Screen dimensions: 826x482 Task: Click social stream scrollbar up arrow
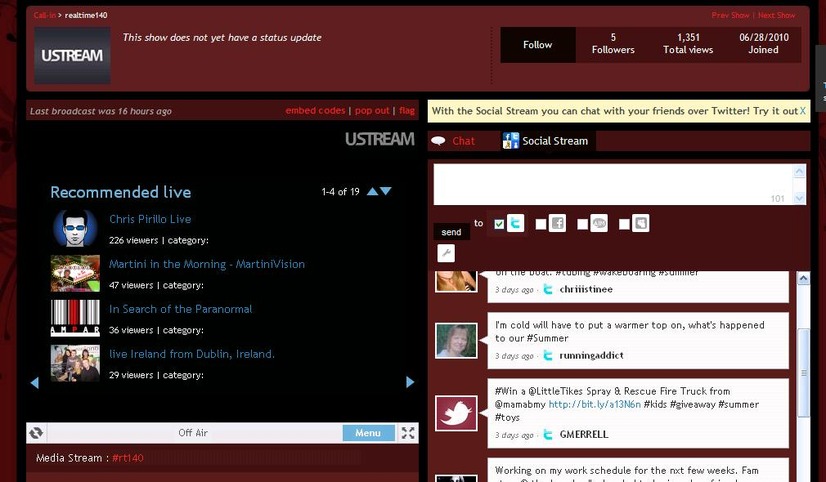click(x=803, y=278)
